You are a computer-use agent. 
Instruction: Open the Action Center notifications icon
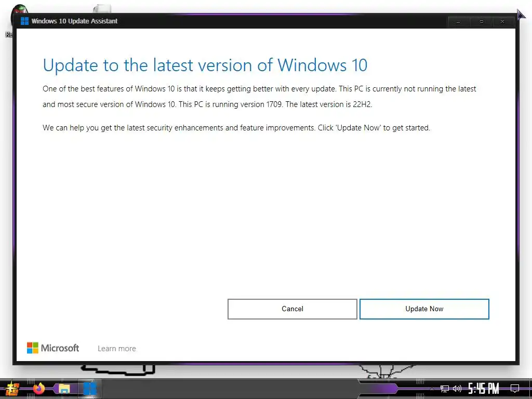pos(515,389)
